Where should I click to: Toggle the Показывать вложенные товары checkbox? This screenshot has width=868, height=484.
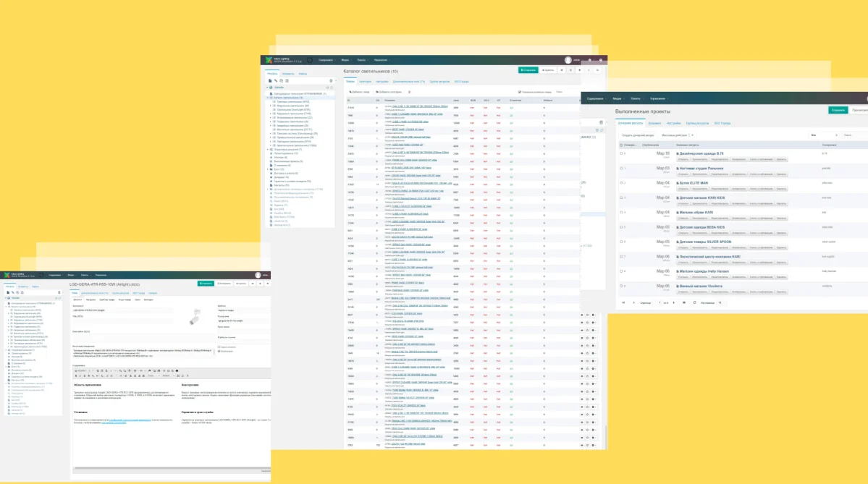(x=519, y=92)
